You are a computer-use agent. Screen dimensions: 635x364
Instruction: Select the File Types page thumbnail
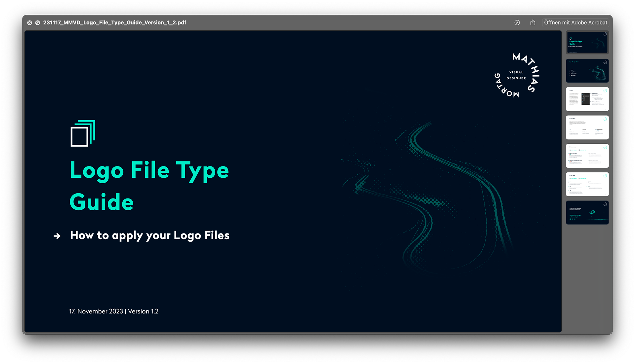(x=587, y=184)
